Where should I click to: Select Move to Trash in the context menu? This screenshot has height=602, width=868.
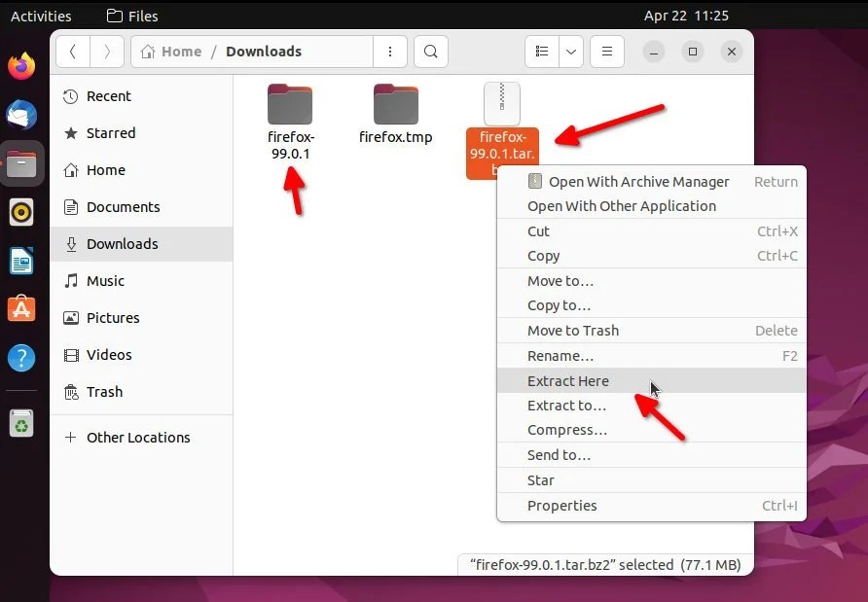[x=572, y=330]
